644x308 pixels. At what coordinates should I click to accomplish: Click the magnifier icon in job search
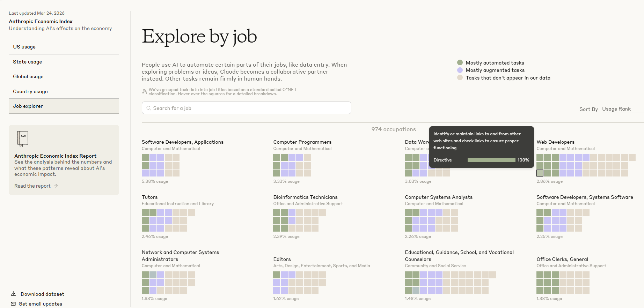[149, 108]
